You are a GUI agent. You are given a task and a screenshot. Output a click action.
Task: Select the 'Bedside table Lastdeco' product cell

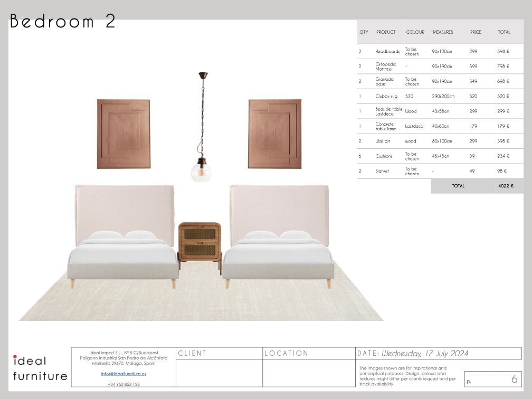pos(388,111)
